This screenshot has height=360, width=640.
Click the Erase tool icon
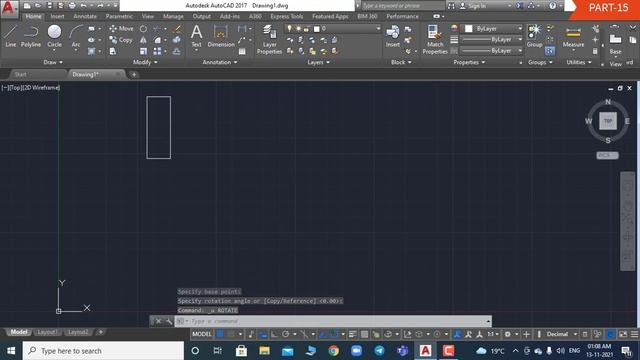[x=177, y=29]
